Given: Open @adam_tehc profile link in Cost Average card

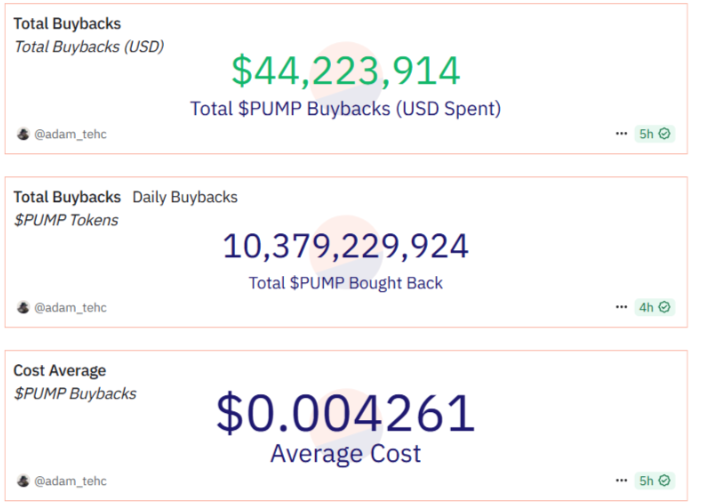Looking at the screenshot, I should pyautogui.click(x=70, y=480).
